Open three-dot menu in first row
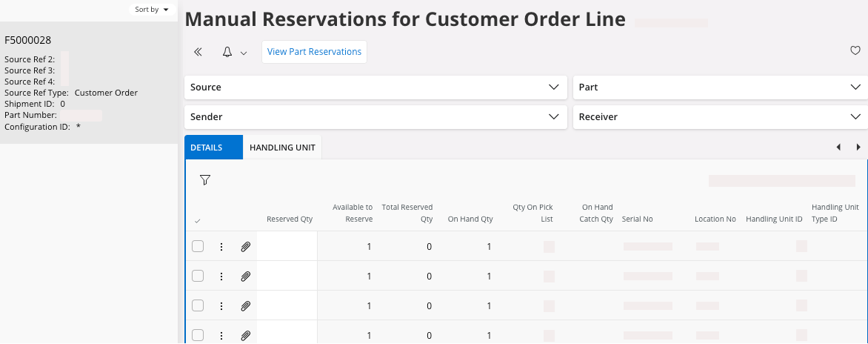 pos(221,246)
